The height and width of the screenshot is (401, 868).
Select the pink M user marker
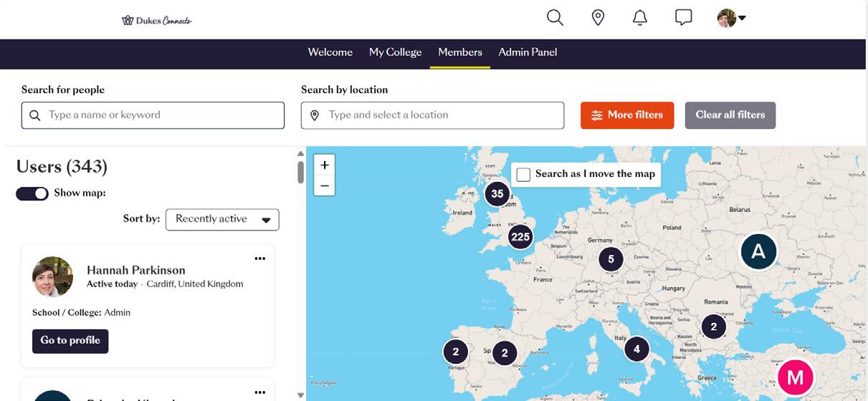click(x=796, y=377)
